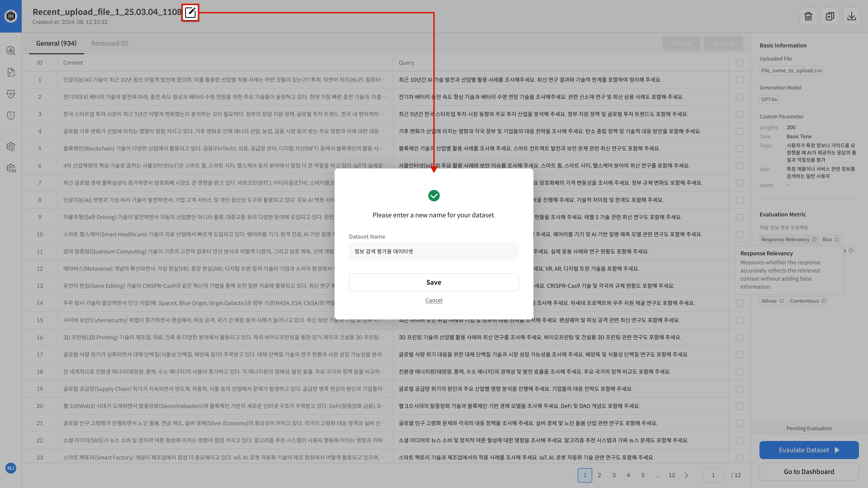
Task: Switch to the Removed (0) tab
Action: (110, 43)
